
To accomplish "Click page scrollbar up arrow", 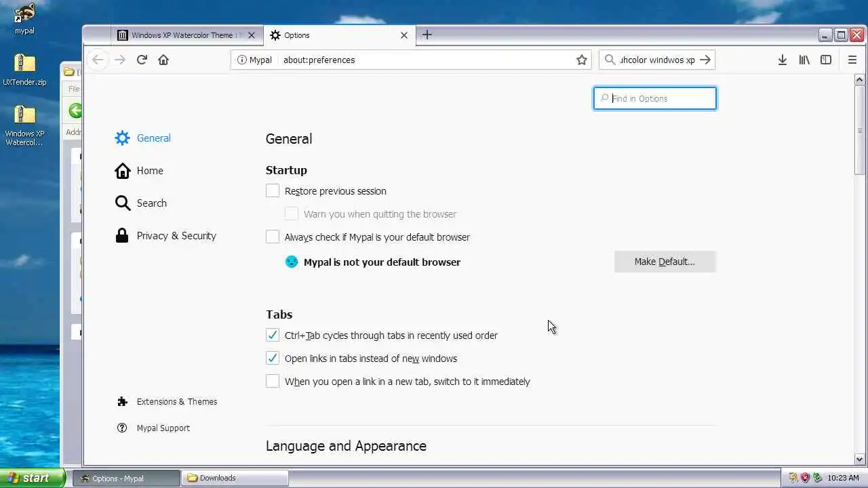I will click(x=859, y=79).
